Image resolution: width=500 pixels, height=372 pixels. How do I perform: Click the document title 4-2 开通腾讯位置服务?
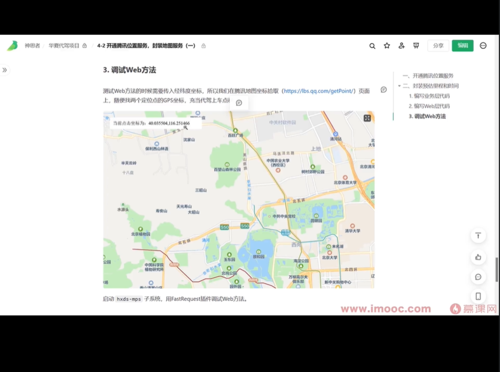click(146, 46)
